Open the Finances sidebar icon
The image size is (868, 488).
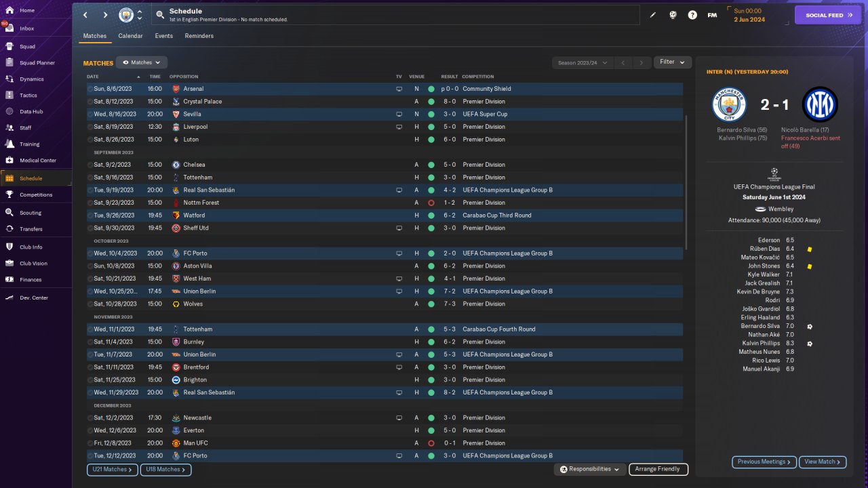(9, 279)
